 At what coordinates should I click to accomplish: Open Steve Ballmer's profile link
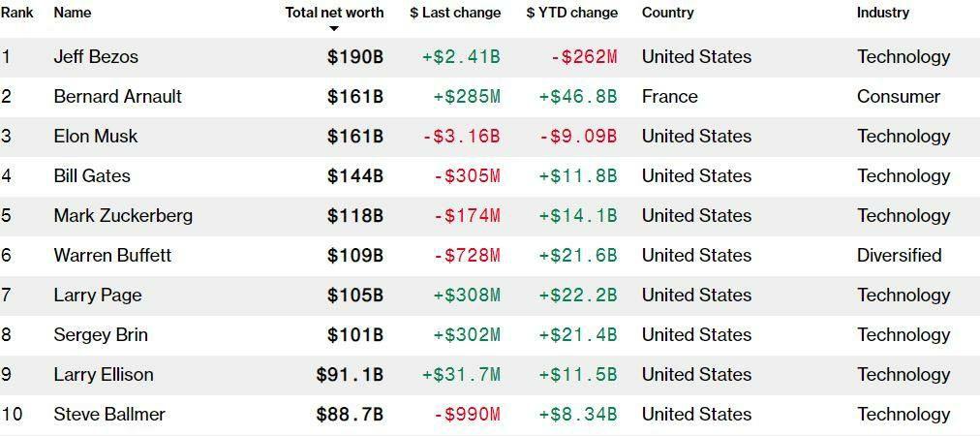[x=109, y=415]
